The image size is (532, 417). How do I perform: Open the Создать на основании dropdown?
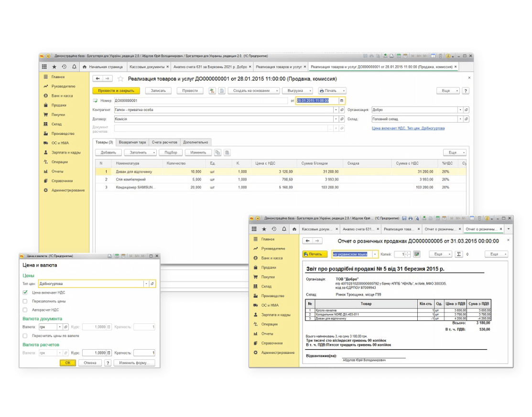point(251,91)
